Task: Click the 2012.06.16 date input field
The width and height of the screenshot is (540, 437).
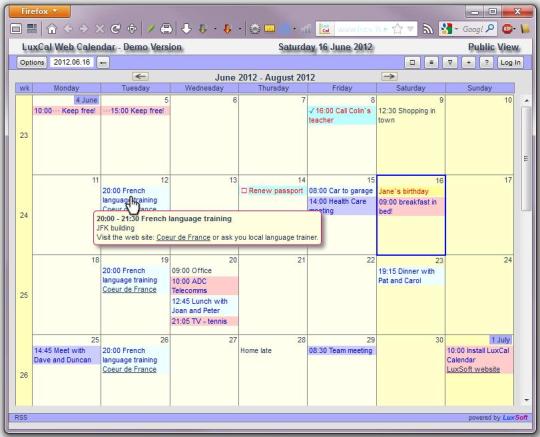Action: pos(72,62)
